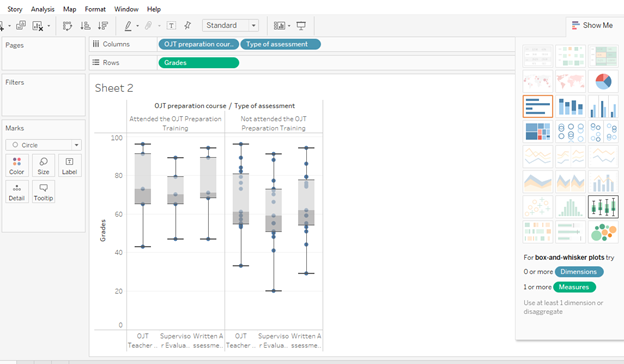This screenshot has width=624, height=364.
Task: Select the pie chart type
Action: tap(603, 81)
